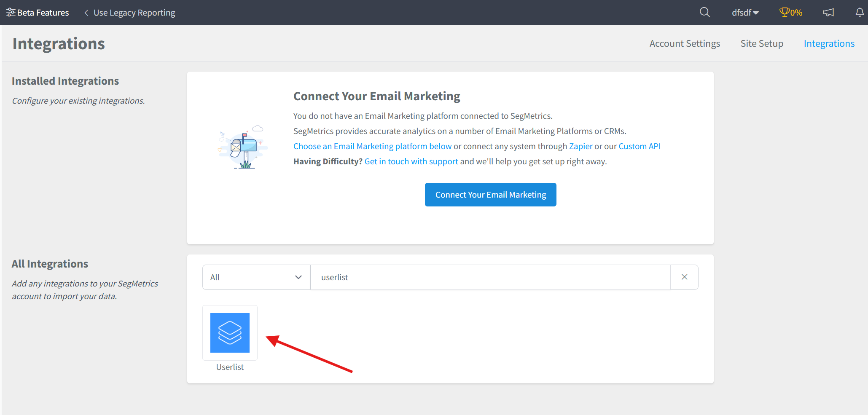Click the mailbox illustration image
Image resolution: width=868 pixels, height=415 pixels.
(243, 147)
